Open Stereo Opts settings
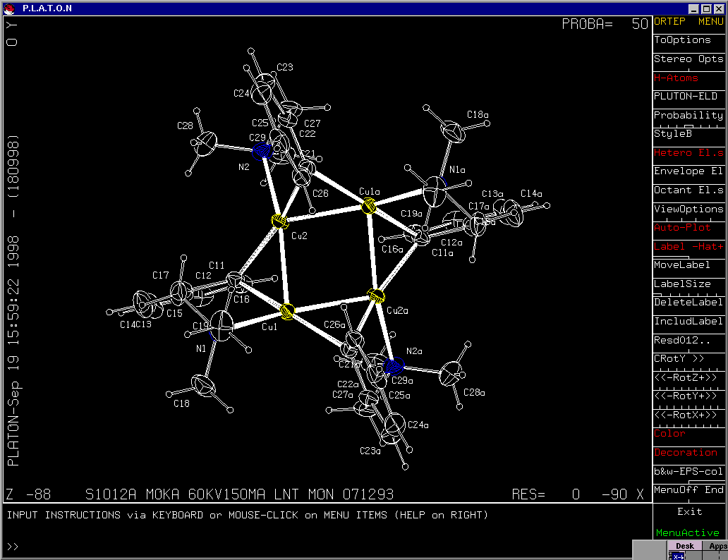The height and width of the screenshot is (560, 728). pos(688,59)
